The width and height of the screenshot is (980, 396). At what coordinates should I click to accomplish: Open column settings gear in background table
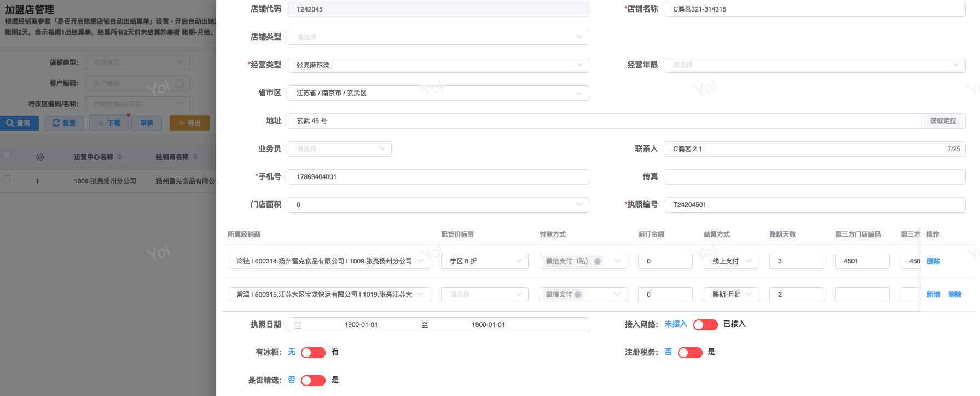40,157
